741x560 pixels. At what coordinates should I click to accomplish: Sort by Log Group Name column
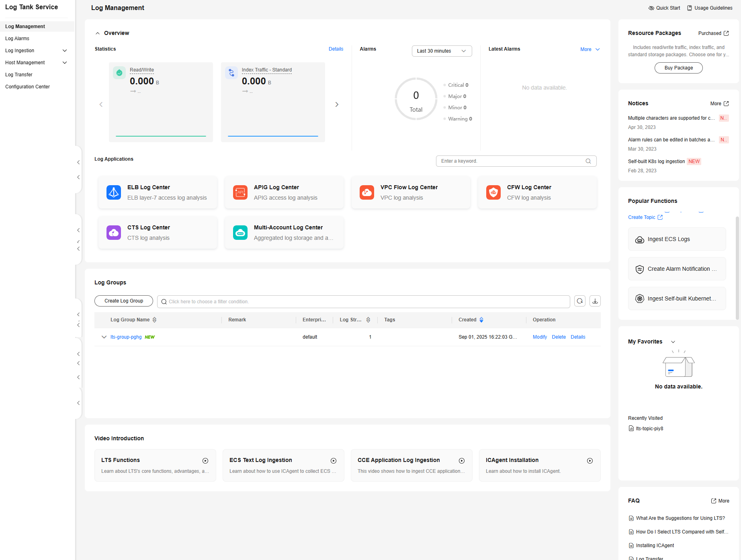tap(154, 320)
